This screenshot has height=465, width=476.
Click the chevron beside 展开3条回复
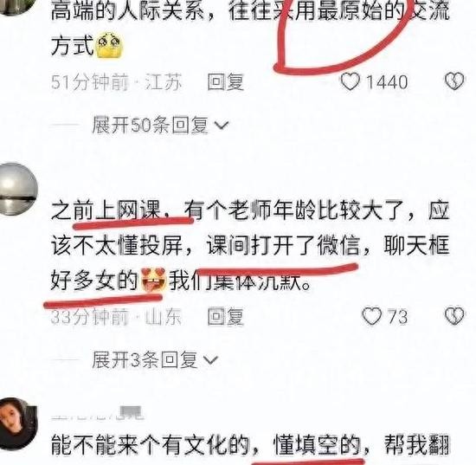(210, 360)
